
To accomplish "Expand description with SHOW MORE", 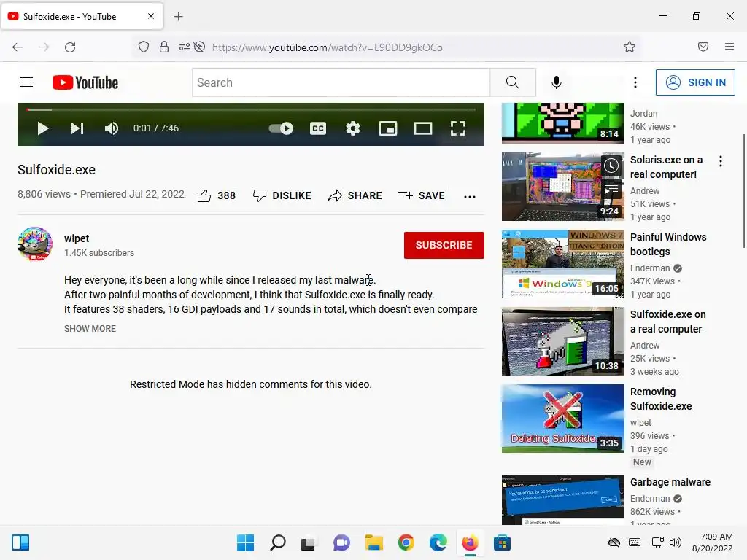I will (90, 329).
